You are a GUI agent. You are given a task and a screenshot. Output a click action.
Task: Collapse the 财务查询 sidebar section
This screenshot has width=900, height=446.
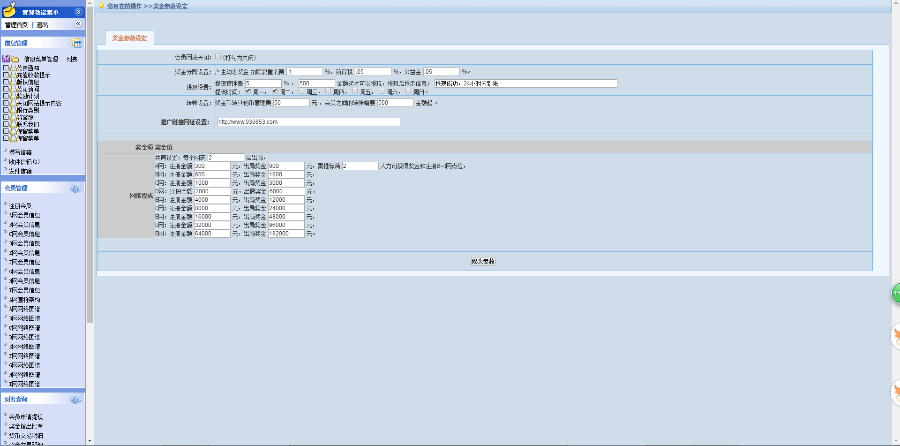click(x=75, y=397)
